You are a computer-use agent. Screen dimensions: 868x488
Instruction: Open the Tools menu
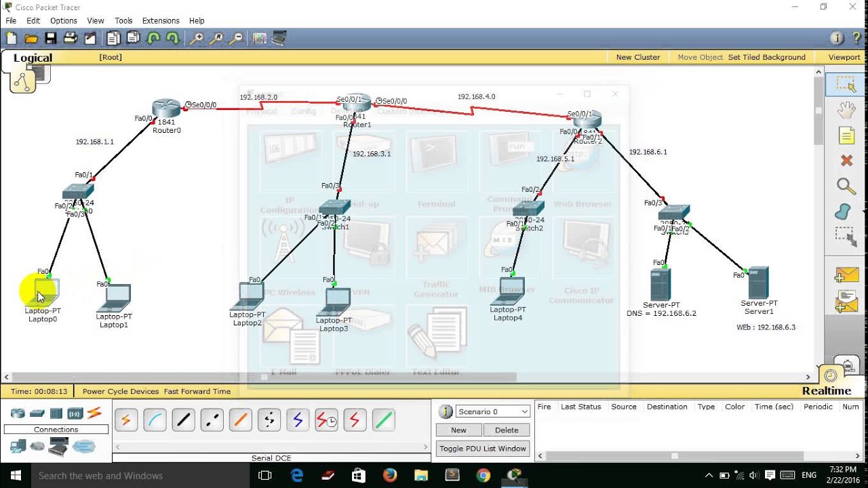click(123, 21)
